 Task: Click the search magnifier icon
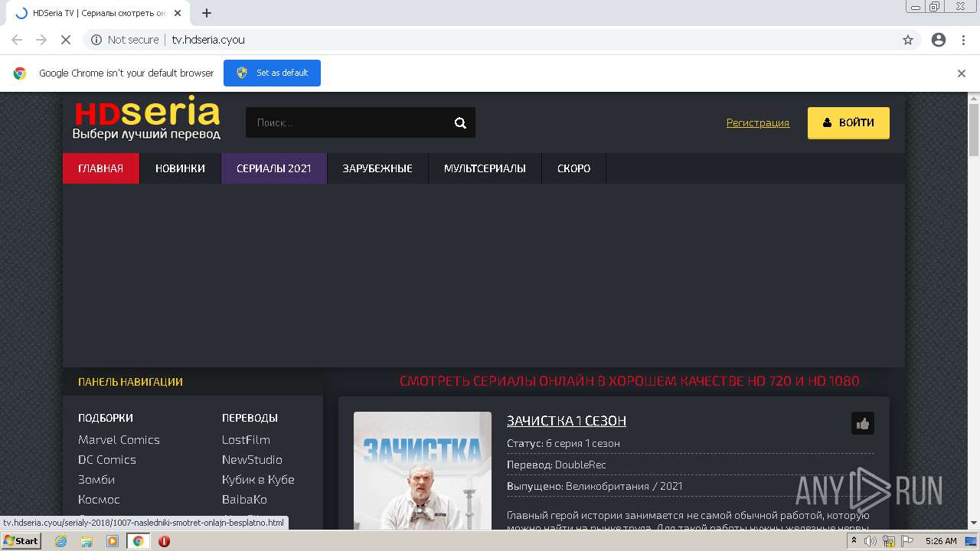(460, 122)
